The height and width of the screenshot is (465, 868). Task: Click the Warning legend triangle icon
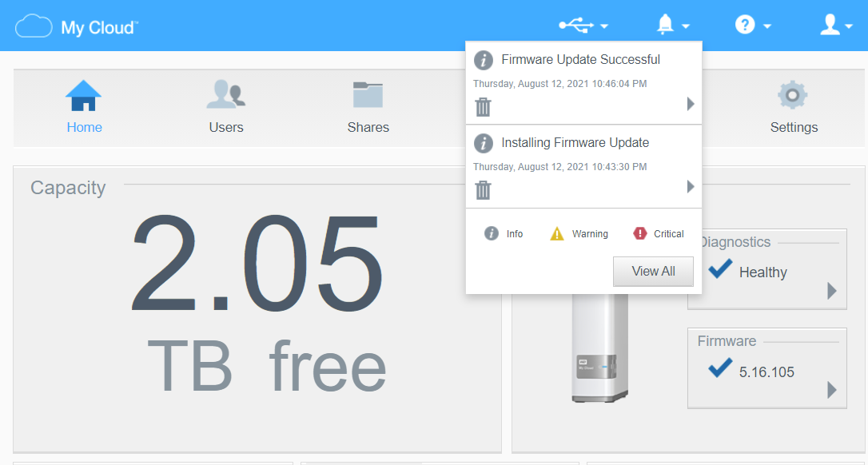tap(557, 233)
